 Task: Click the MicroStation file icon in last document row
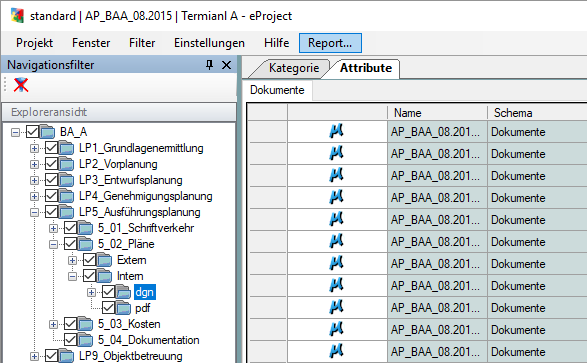coord(336,351)
